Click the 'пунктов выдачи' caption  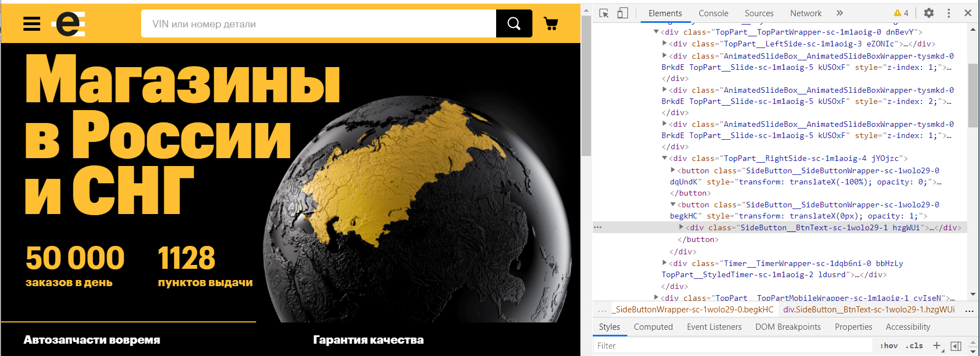205,283
